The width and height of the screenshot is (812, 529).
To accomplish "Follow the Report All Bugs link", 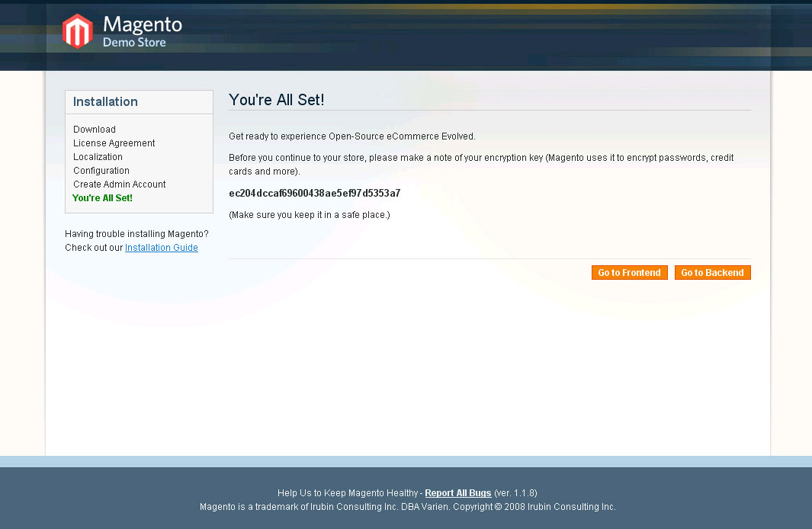I will [457, 493].
